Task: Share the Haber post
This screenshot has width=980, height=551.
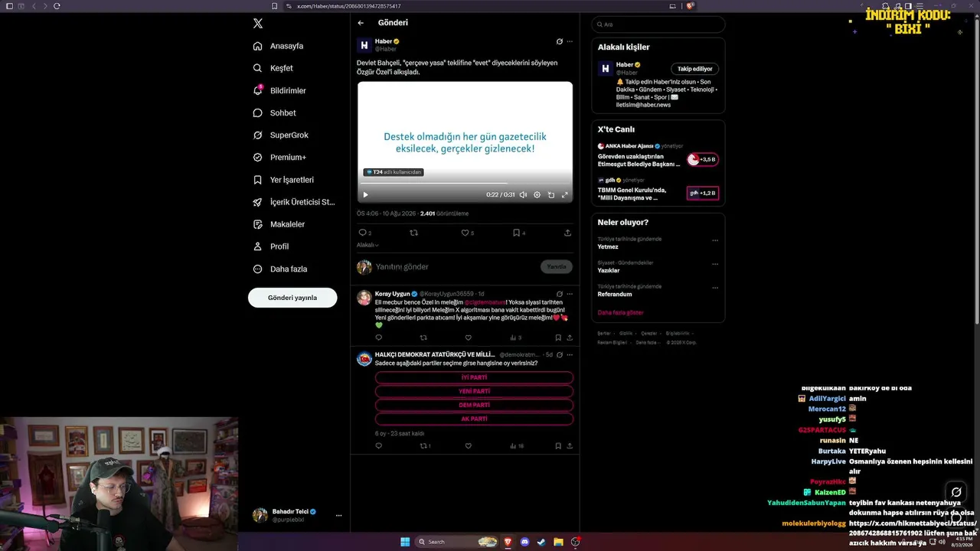Action: pos(567,233)
